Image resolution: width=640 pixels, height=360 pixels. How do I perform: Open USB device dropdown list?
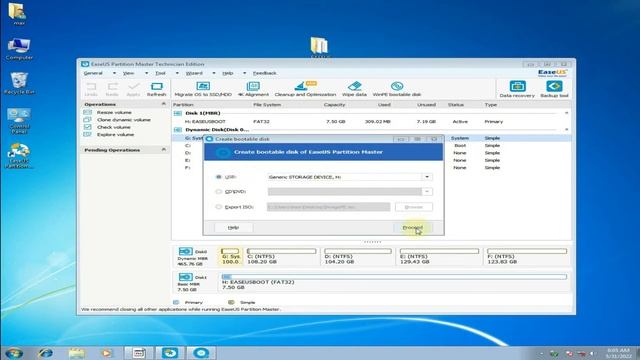pos(427,177)
